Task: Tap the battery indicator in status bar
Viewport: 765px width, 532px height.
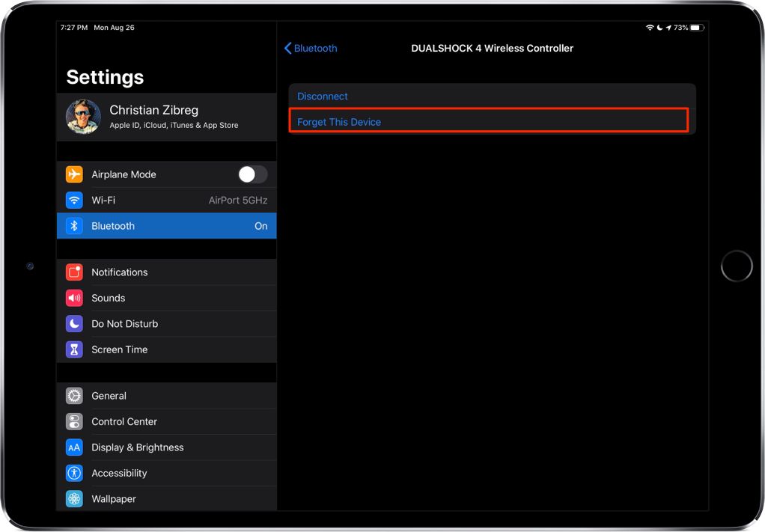Action: pyautogui.click(x=698, y=28)
